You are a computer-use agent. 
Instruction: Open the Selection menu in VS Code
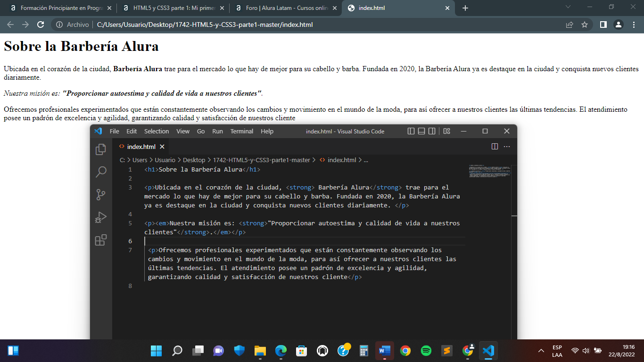(x=157, y=131)
